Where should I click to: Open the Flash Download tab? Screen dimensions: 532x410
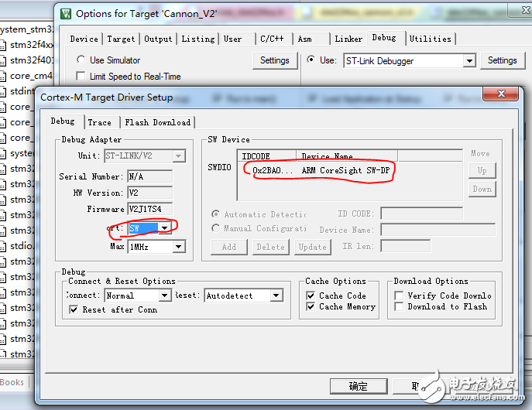[157, 122]
